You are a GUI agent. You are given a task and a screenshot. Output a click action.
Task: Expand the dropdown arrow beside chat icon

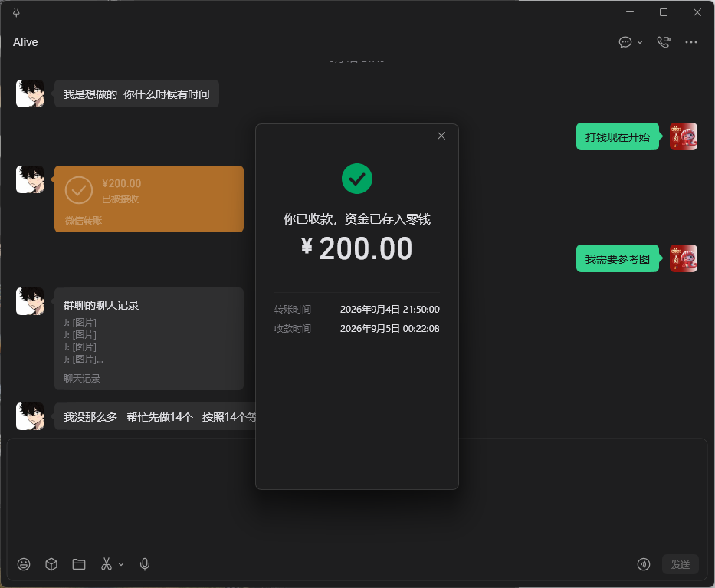(x=640, y=42)
